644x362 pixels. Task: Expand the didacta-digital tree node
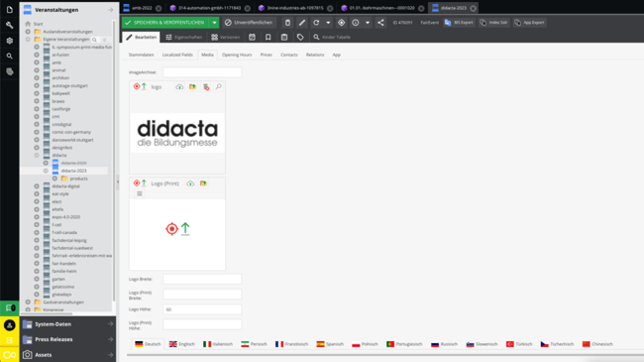click(37, 185)
